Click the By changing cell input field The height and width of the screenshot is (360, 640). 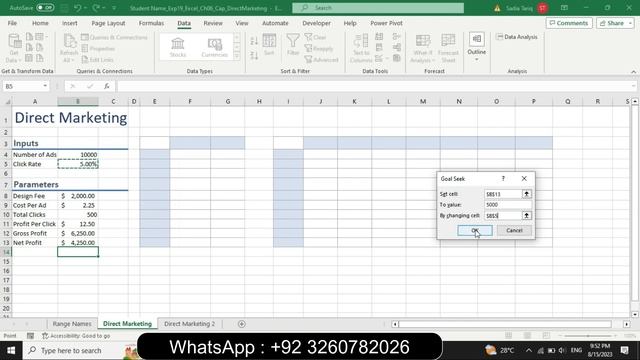[x=503, y=215]
